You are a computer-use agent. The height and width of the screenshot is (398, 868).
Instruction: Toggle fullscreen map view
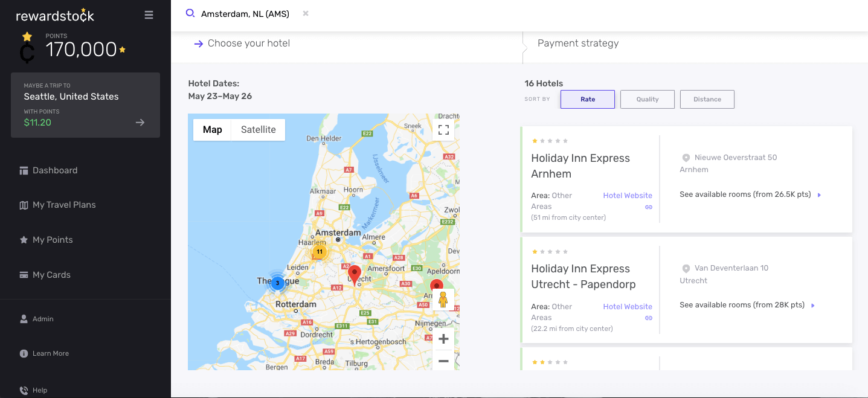[443, 130]
